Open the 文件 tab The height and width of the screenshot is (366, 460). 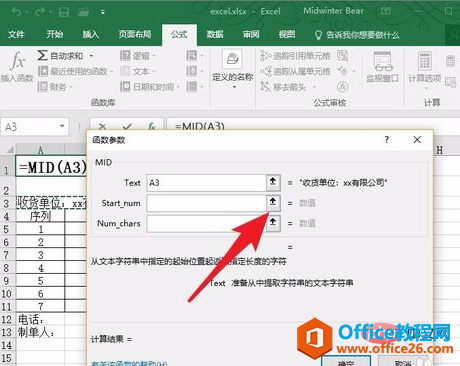tap(16, 34)
